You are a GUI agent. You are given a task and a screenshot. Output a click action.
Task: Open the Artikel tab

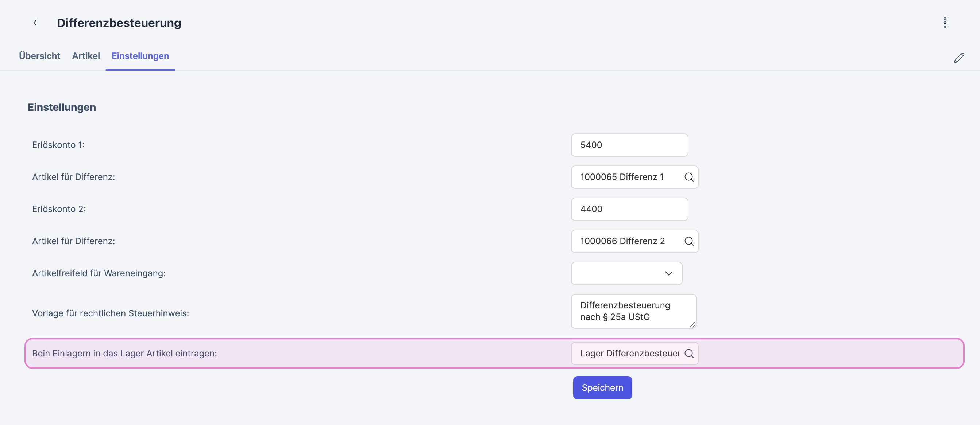click(x=86, y=56)
